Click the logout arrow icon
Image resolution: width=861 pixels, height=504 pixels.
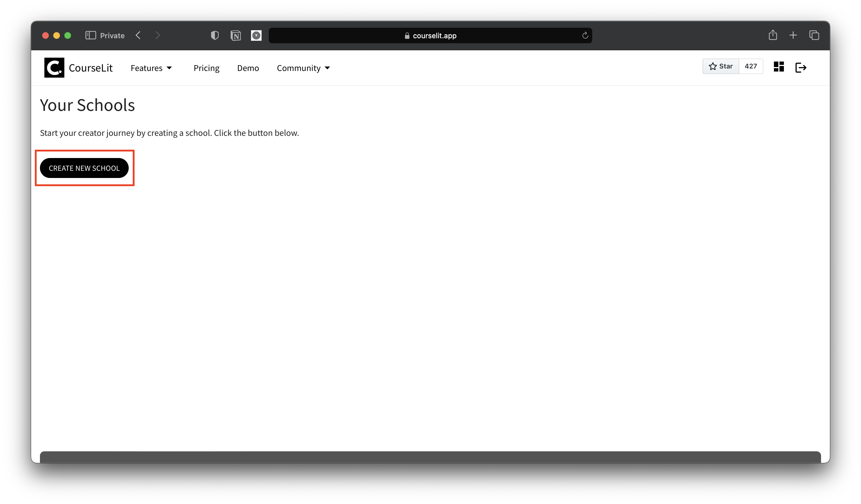tap(801, 67)
